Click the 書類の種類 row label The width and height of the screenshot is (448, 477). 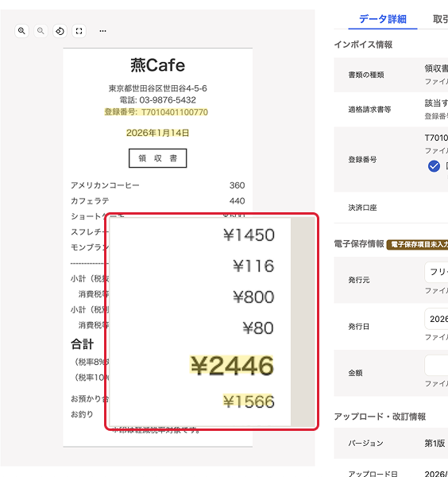pyautogui.click(x=366, y=75)
